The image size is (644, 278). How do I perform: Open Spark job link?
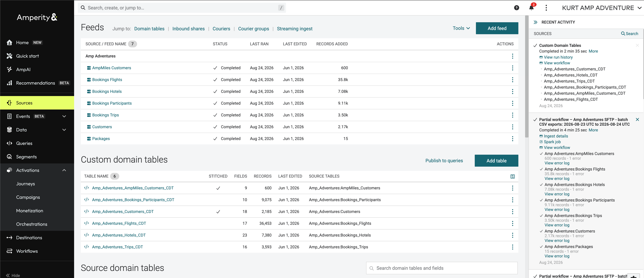tap(552, 142)
